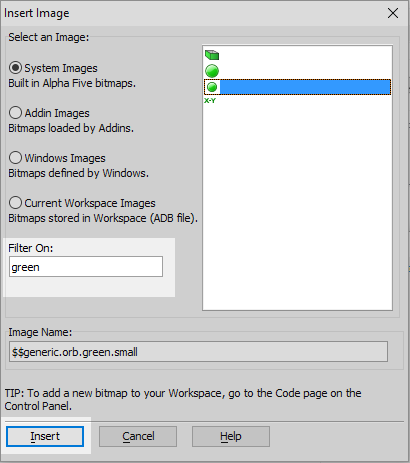The width and height of the screenshot is (410, 463).
Task: Click the 'Bitmaps loaded by Addins' description
Action: pyautogui.click(x=71, y=128)
